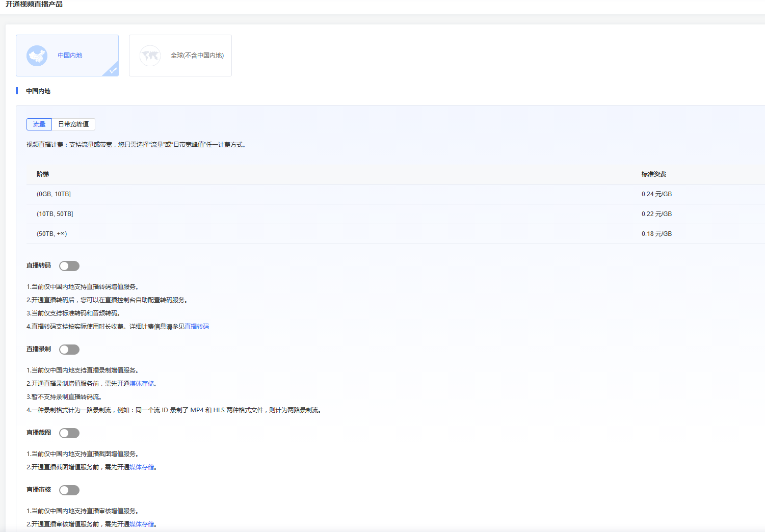765x532 pixels.
Task: Click the 0.18 元/GB price cell
Action: [656, 234]
